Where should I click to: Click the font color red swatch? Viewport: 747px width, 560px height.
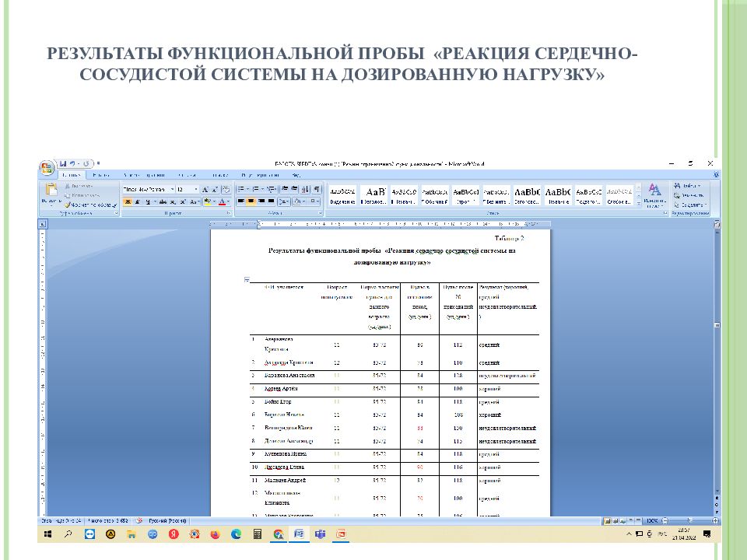click(223, 201)
